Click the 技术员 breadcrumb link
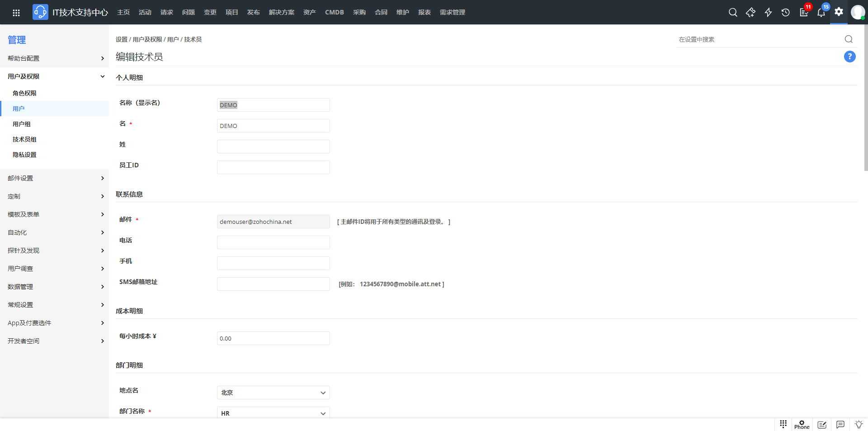Viewport: 868px width, 431px height. coord(193,39)
